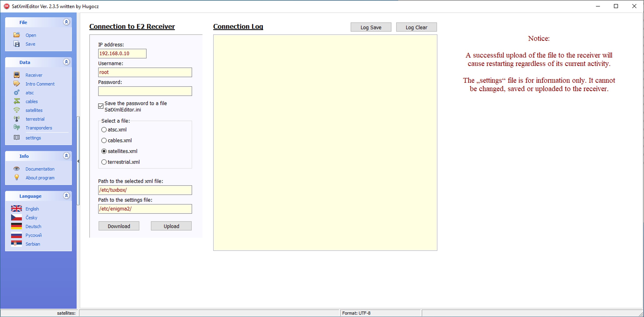Open the cables data page

[32, 101]
